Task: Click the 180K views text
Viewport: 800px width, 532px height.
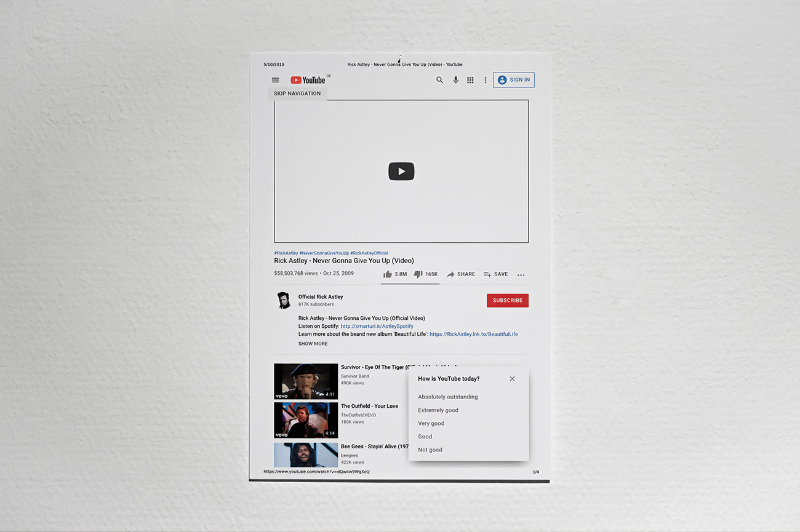Action: pos(353,422)
